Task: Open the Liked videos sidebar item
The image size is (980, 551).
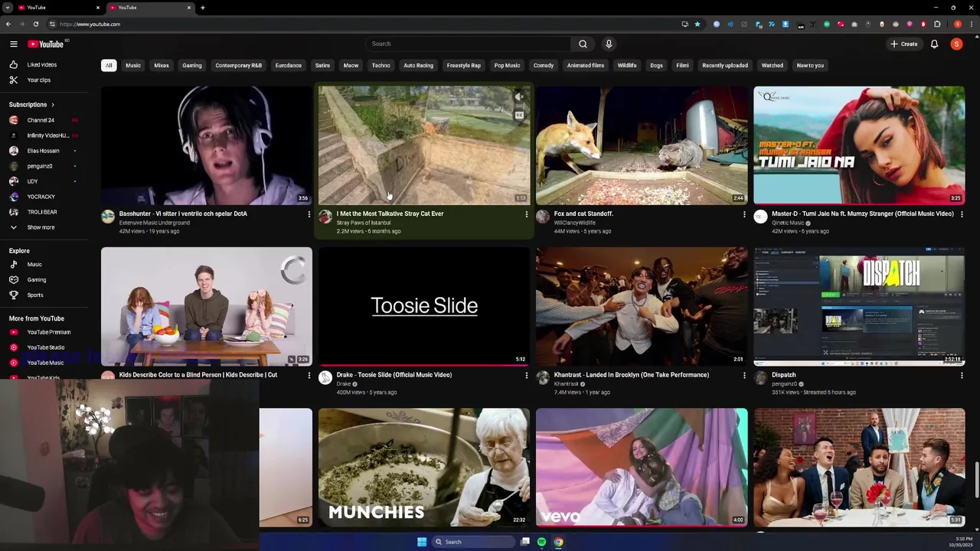Action: click(x=42, y=65)
